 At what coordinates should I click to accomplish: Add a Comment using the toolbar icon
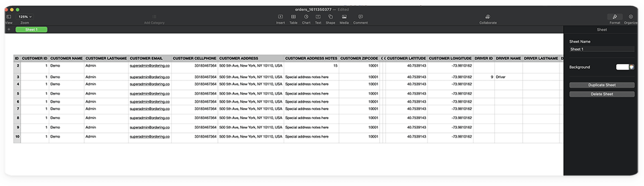(x=360, y=16)
